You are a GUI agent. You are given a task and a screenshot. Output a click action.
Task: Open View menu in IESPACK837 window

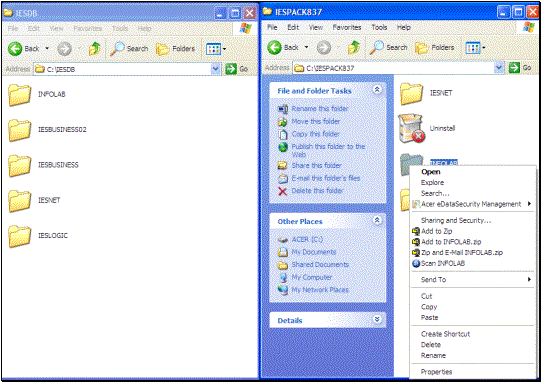(316, 27)
